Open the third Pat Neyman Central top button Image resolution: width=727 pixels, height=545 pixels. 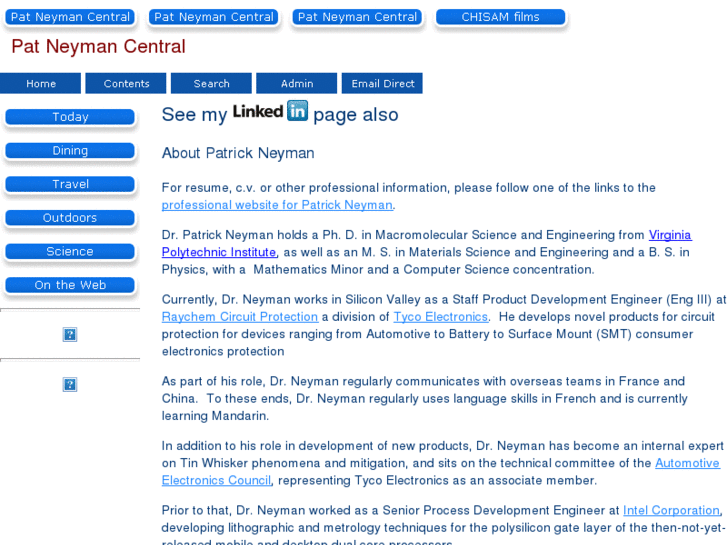click(357, 17)
